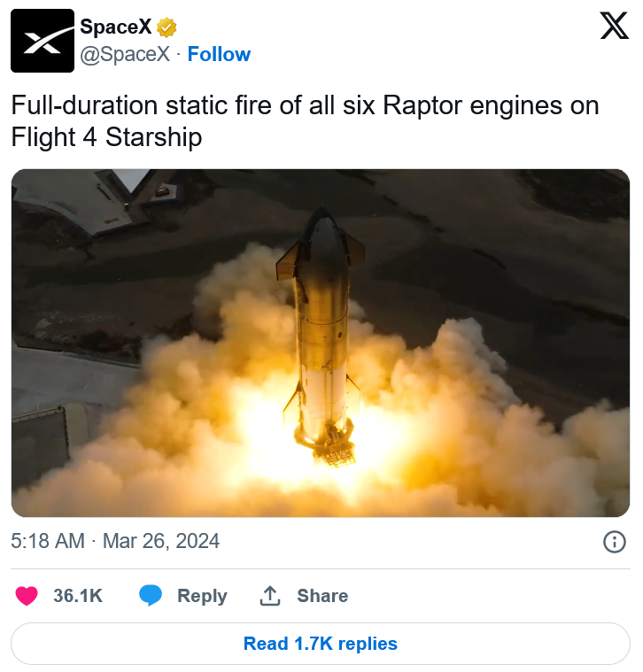Screen dimensions: 643x672
Task: Open Read 1.7K replies button
Action: pos(321,644)
